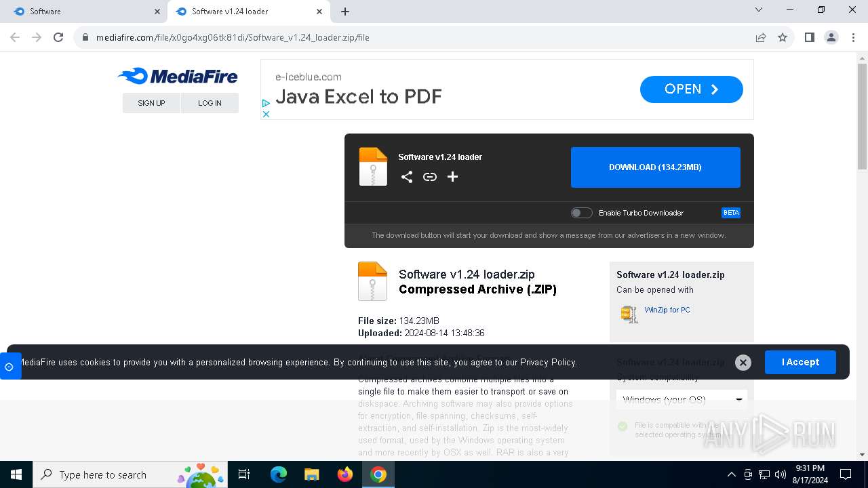The image size is (868, 488).
Task: Click the WinZip for PC icon
Action: point(629,314)
